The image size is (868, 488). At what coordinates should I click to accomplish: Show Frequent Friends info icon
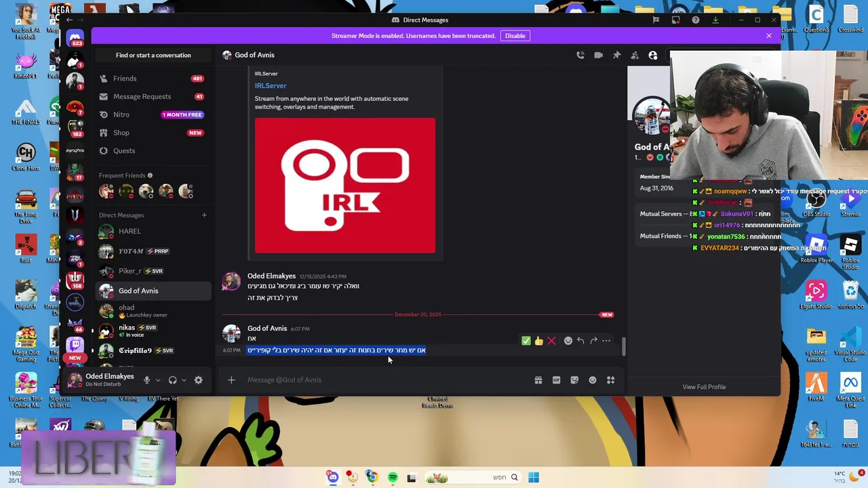150,176
